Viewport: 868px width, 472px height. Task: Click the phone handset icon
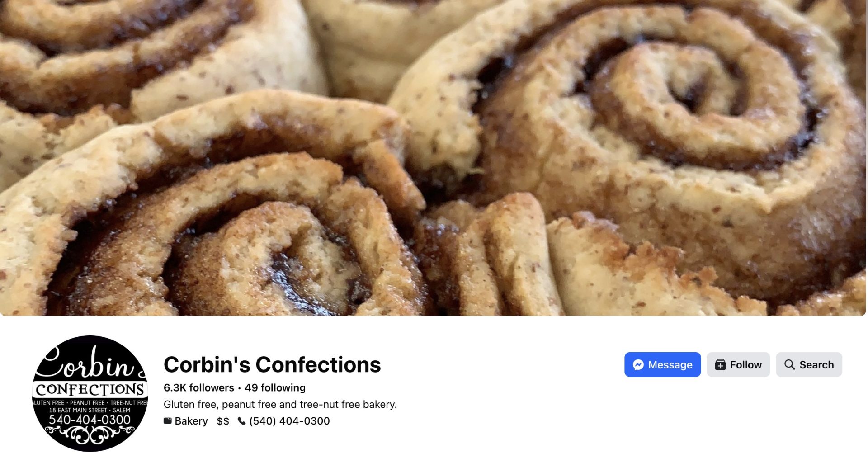point(242,421)
